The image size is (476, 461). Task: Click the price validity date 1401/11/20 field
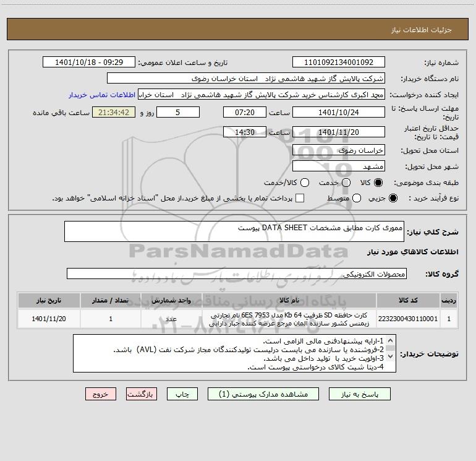tap(339, 132)
